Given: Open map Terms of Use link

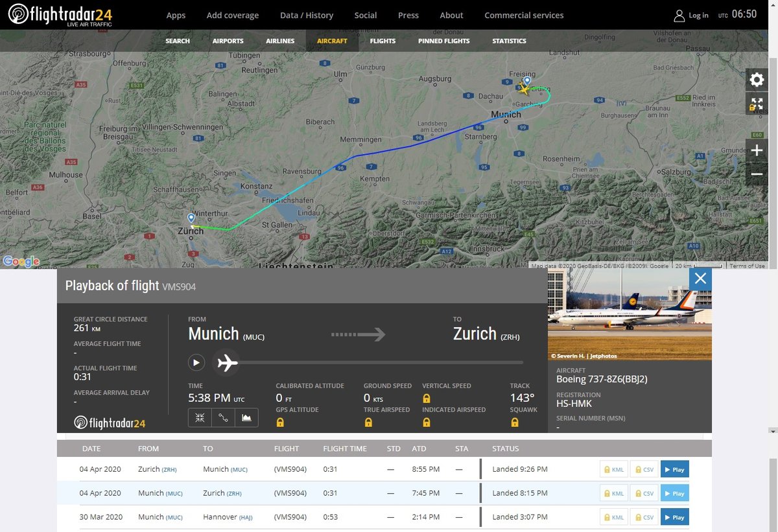Looking at the screenshot, I should click(747, 266).
